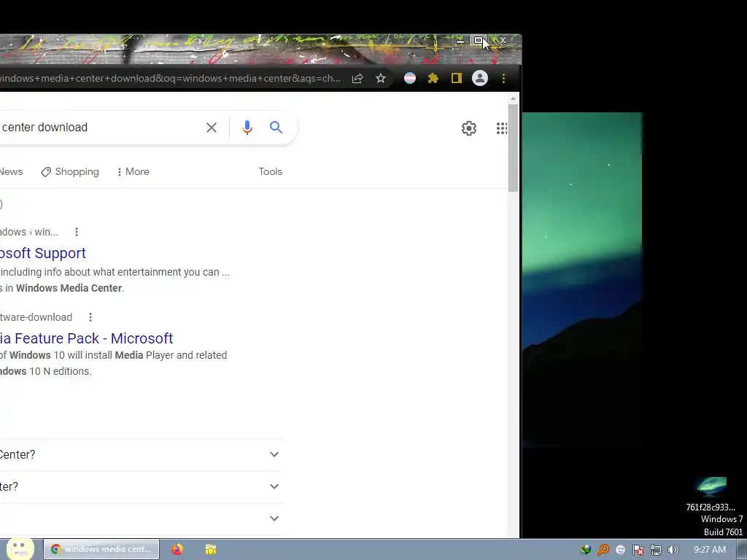
Task: Click the Windows Start orb
Action: click(x=20, y=548)
